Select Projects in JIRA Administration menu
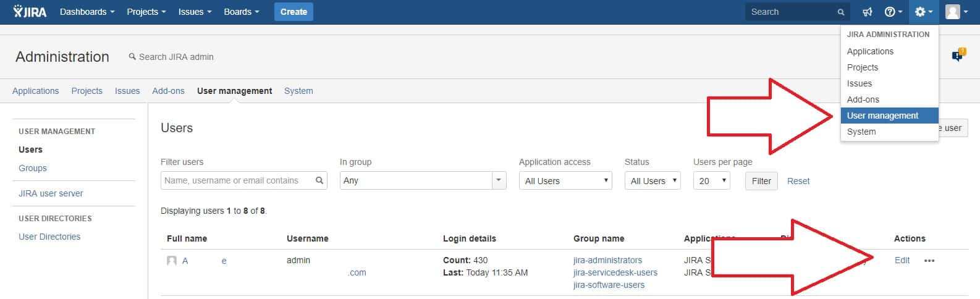The width and height of the screenshot is (980, 299). [x=889, y=67]
